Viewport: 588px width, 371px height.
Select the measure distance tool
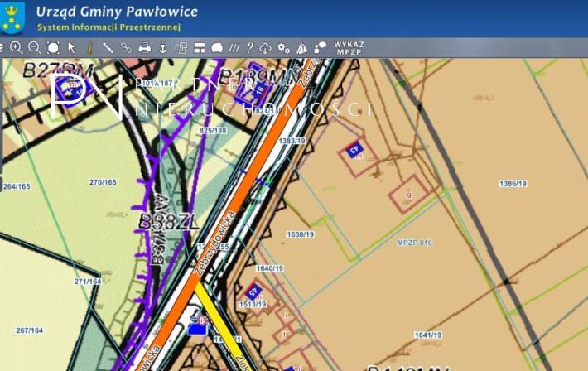click(108, 48)
